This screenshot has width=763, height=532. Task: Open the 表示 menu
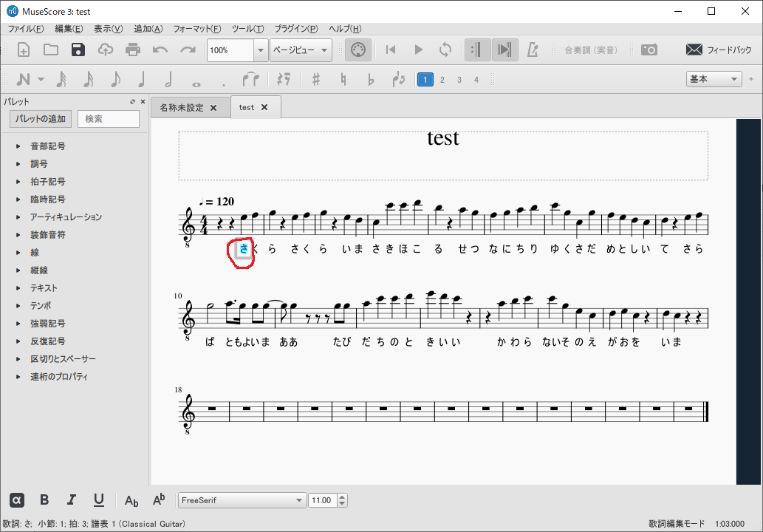(x=108, y=29)
